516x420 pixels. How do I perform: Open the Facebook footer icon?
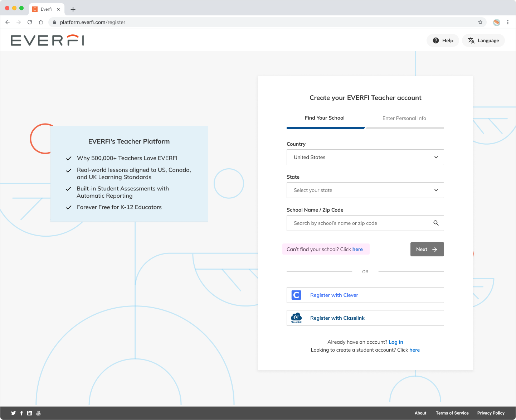[21, 413]
